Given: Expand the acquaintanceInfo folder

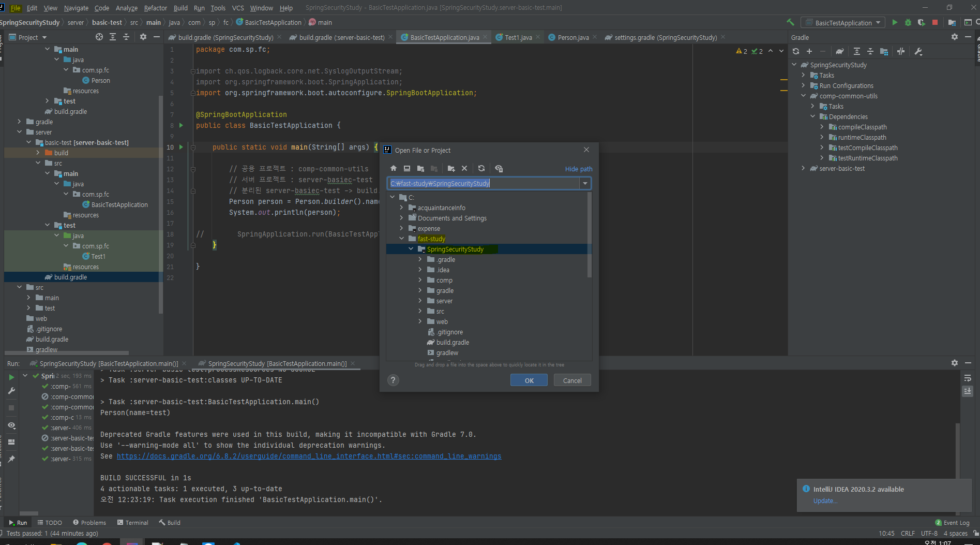Looking at the screenshot, I should 401,208.
